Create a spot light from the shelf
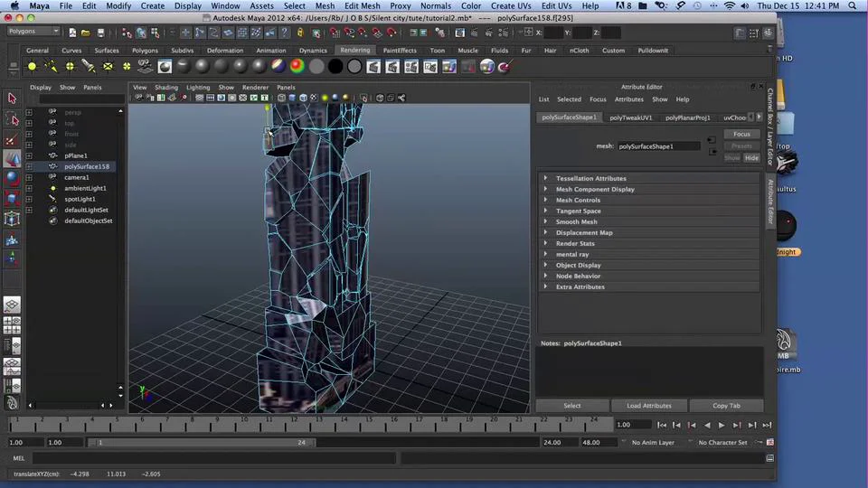The image size is (868, 488). pos(89,67)
